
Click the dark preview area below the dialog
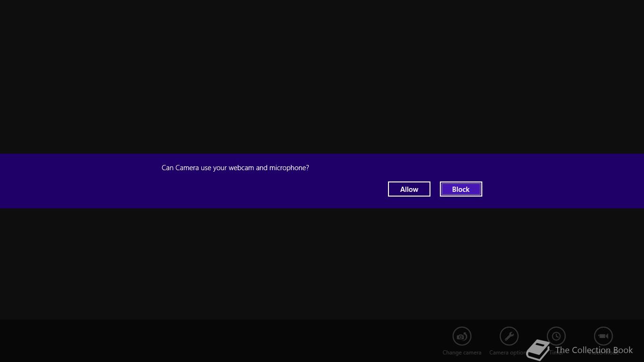[322, 264]
